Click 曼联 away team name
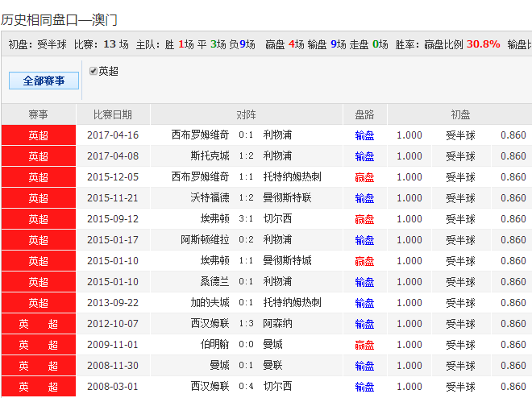532x398 pixels. pos(272,366)
